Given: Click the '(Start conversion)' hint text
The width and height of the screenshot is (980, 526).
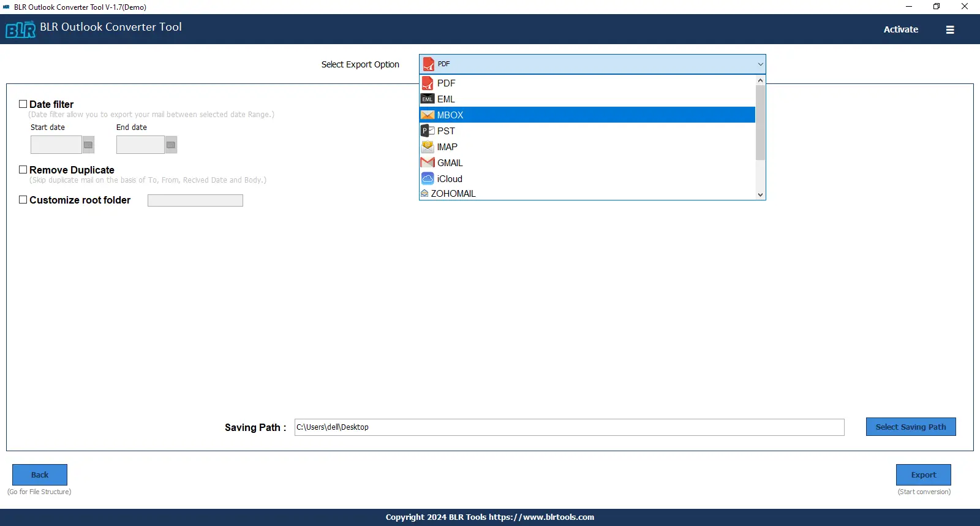Looking at the screenshot, I should pos(924,492).
